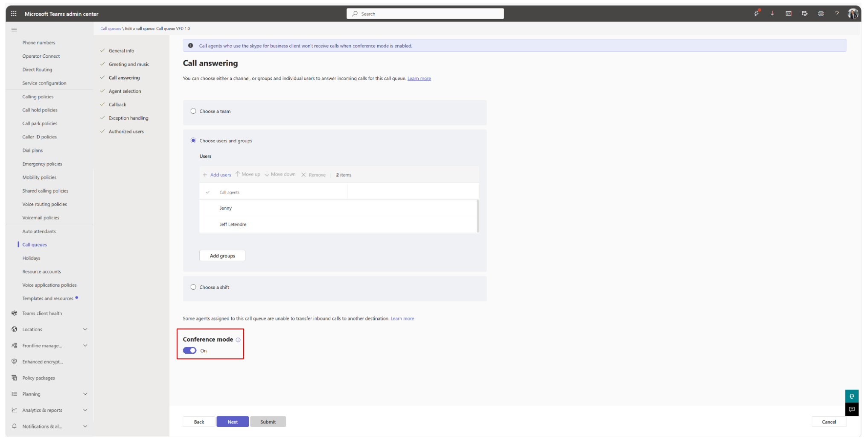The height and width of the screenshot is (443, 868).
Task: Turn off the Conference mode toggle
Action: pyautogui.click(x=190, y=351)
